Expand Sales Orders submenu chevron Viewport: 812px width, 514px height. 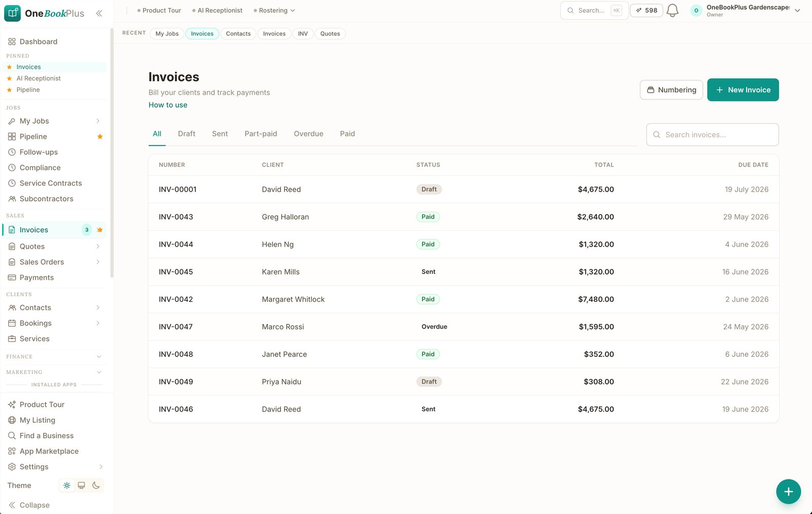[x=98, y=262]
